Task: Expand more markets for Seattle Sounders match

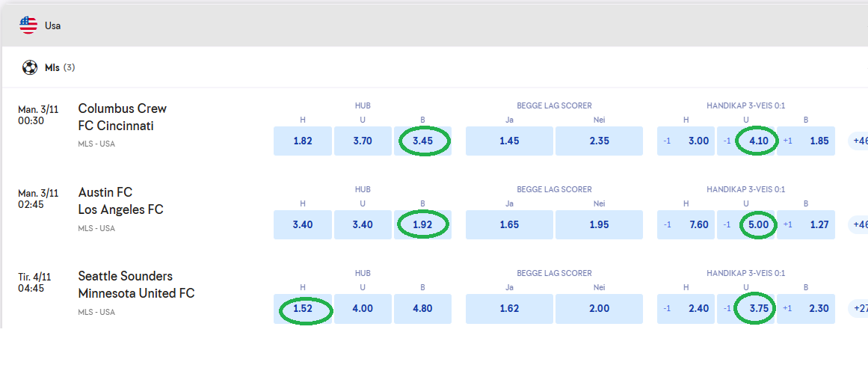Action: point(857,308)
